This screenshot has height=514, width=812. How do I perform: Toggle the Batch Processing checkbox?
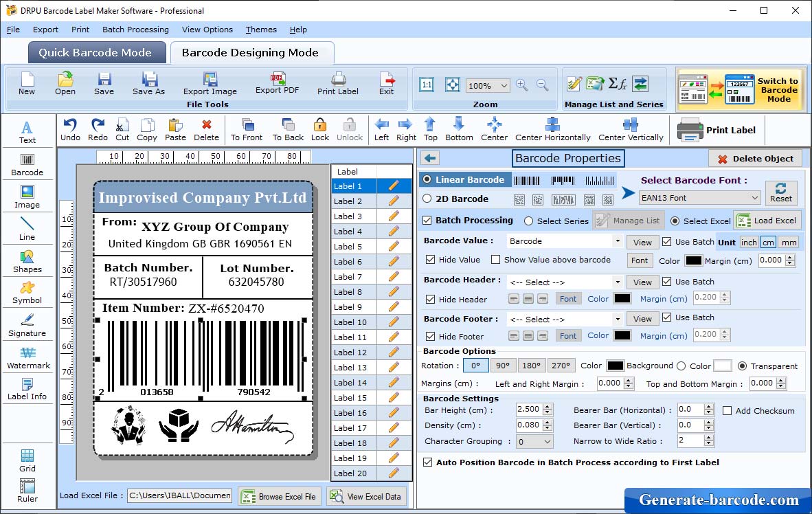coord(427,220)
